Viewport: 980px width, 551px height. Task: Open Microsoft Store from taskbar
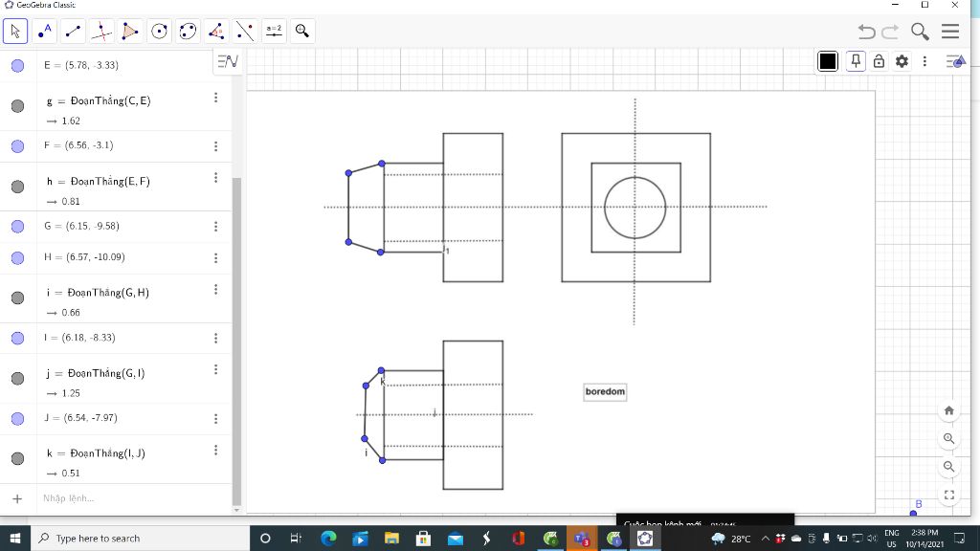[x=424, y=538]
